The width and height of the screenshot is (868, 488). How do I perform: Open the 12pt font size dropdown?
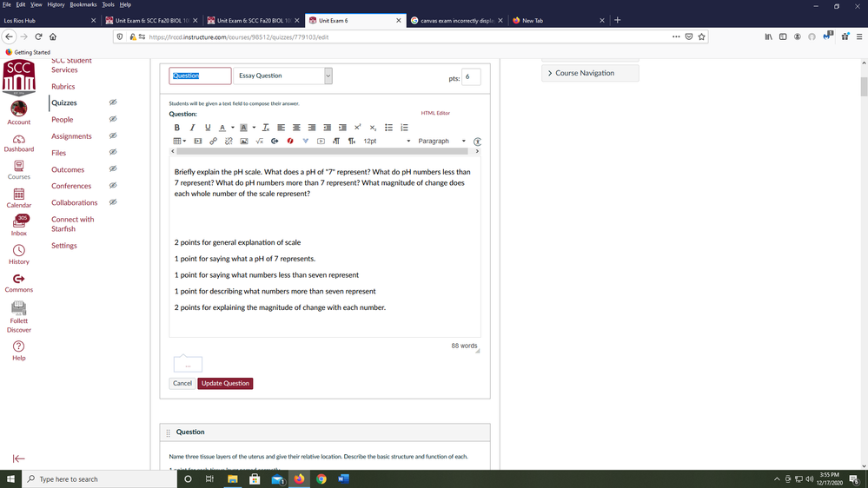387,141
